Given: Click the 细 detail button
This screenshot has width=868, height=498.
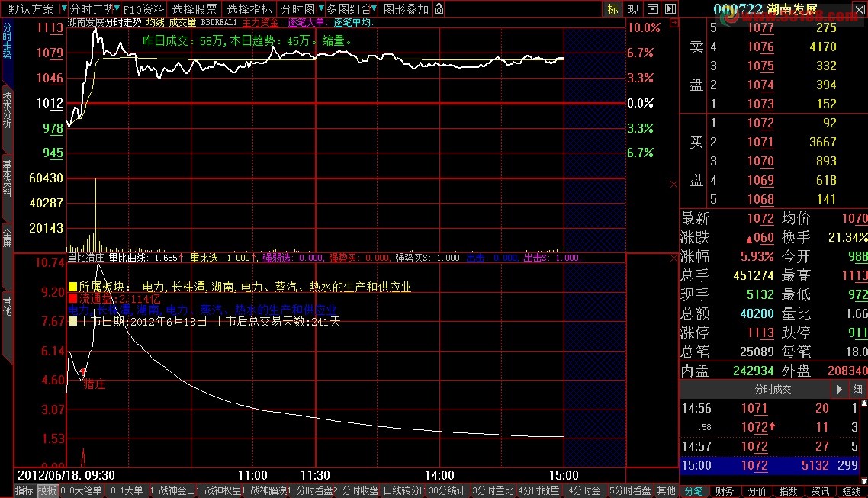Looking at the screenshot, I should 857,389.
